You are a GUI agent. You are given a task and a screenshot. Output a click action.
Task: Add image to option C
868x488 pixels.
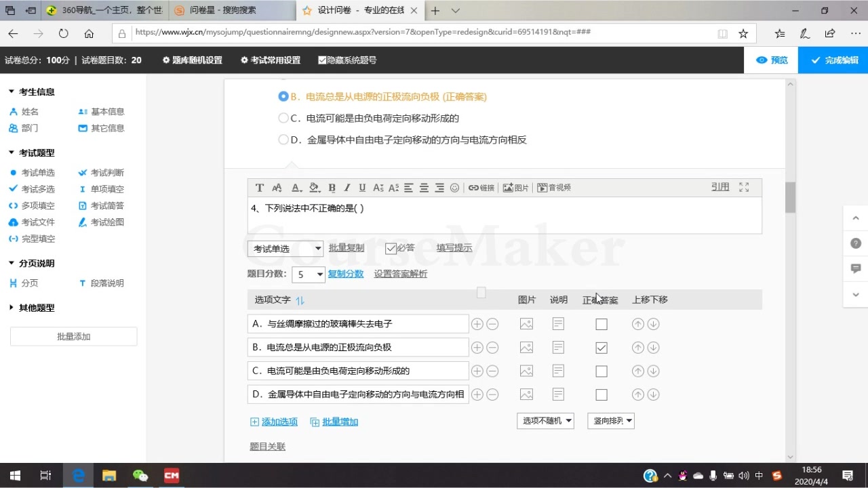(526, 371)
